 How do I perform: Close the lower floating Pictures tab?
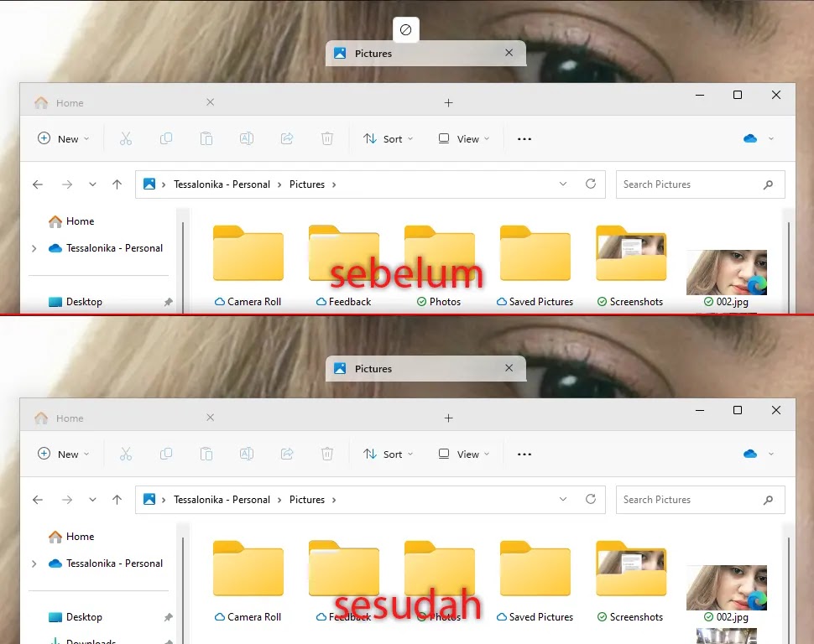509,368
